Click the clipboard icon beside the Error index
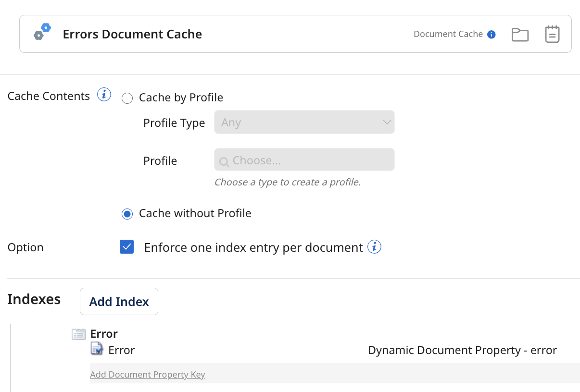Screen dimensions: 580x392 (x=78, y=334)
